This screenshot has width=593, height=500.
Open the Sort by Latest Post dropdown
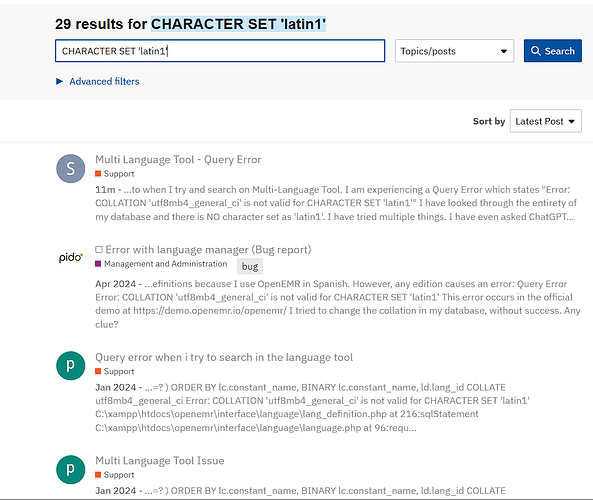pos(545,121)
